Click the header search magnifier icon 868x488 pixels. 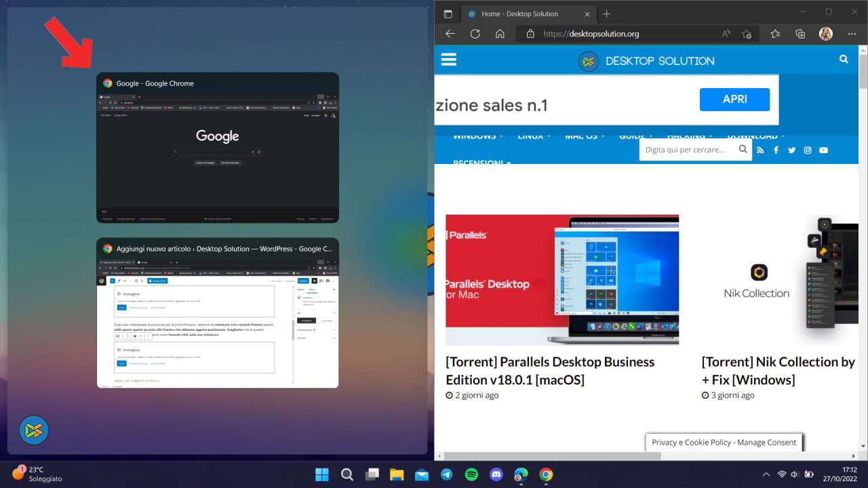[x=844, y=60]
